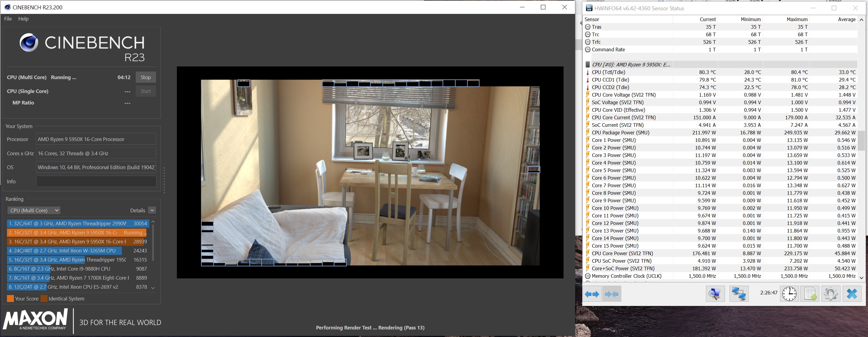
Task: Start logging with the sheet plus icon
Action: (x=810, y=294)
